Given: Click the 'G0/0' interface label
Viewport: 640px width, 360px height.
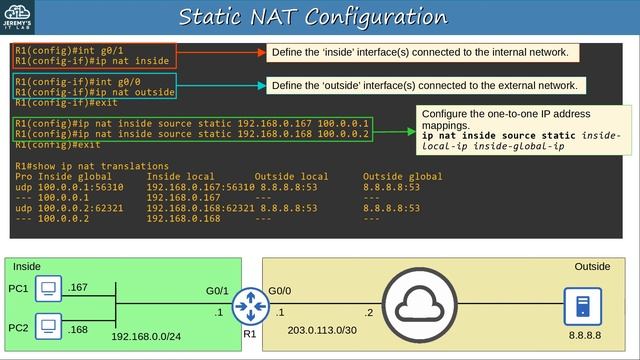Looking at the screenshot, I should [x=280, y=291].
